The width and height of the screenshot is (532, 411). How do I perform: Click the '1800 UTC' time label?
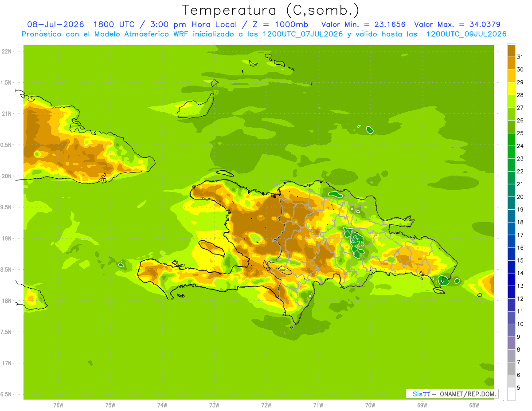(x=114, y=24)
